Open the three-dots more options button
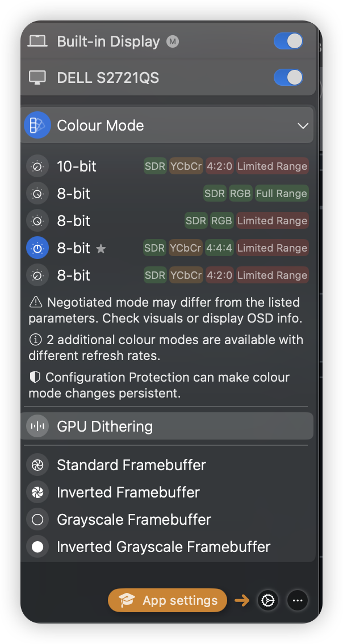 coord(298,600)
